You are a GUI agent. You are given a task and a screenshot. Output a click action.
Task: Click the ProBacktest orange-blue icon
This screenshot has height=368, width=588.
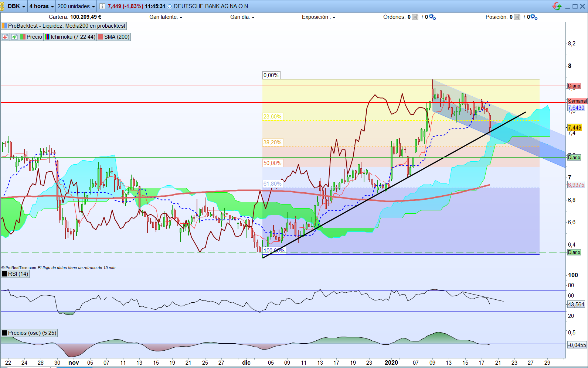click(x=4, y=26)
